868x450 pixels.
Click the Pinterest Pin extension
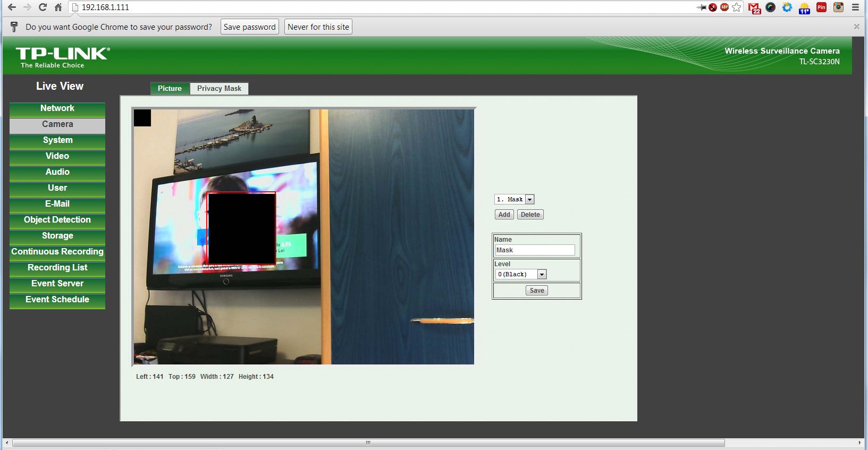[821, 7]
